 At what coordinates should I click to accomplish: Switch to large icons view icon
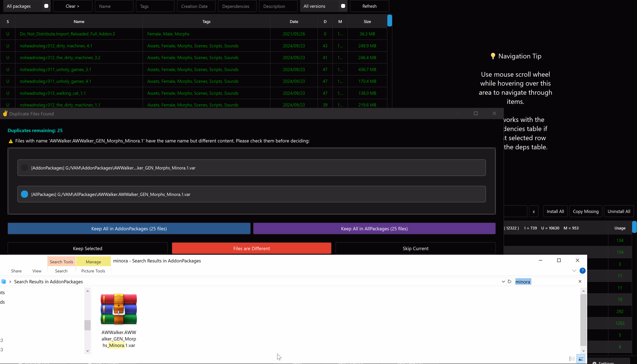pos(581,359)
